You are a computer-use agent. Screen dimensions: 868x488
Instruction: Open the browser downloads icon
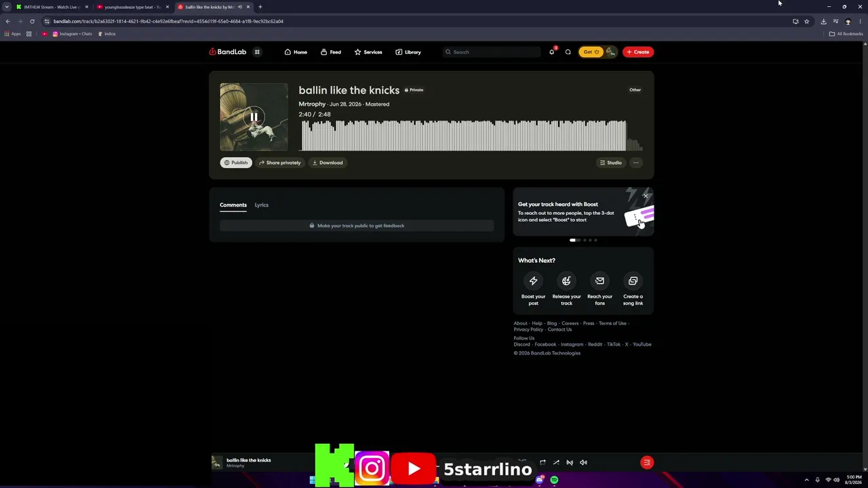coord(823,21)
